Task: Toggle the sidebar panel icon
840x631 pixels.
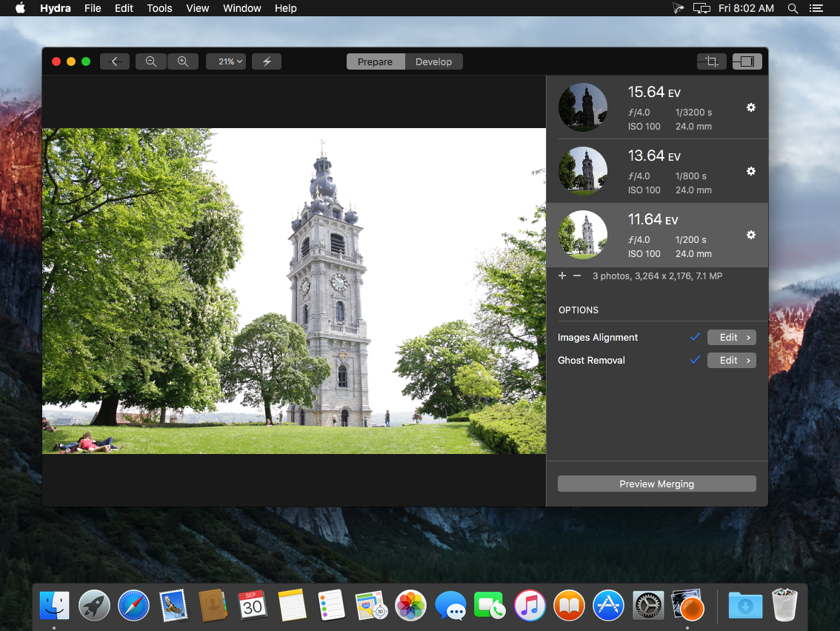Action: (x=747, y=61)
